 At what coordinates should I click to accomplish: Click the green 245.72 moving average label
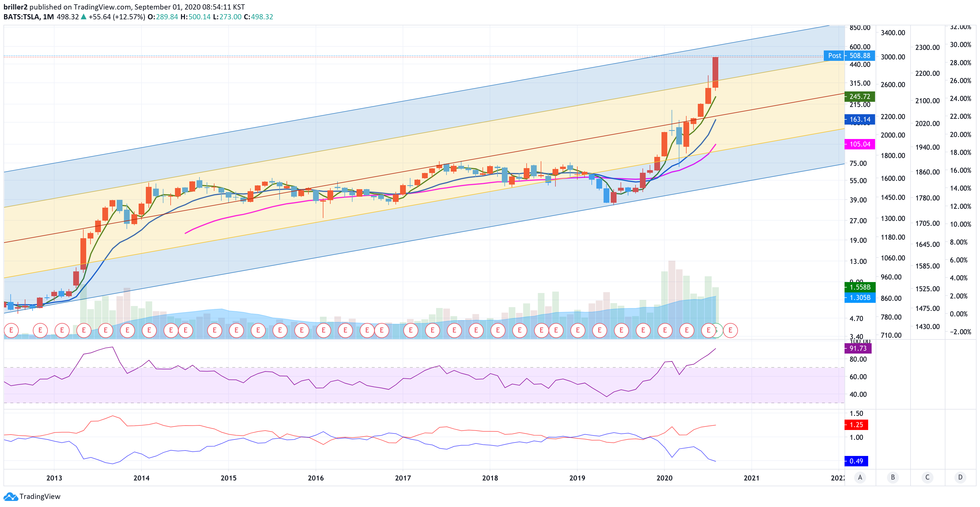pos(860,97)
